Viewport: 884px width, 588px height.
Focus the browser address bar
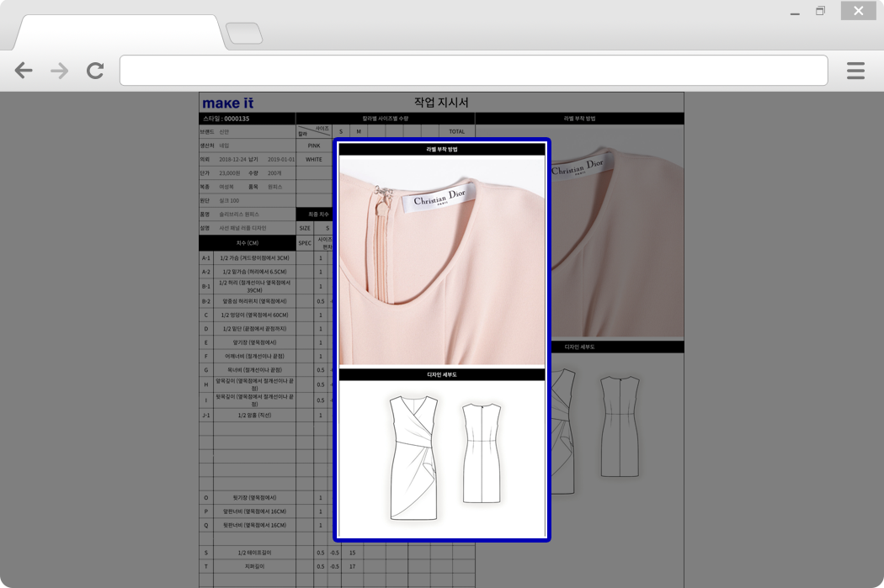coord(473,71)
